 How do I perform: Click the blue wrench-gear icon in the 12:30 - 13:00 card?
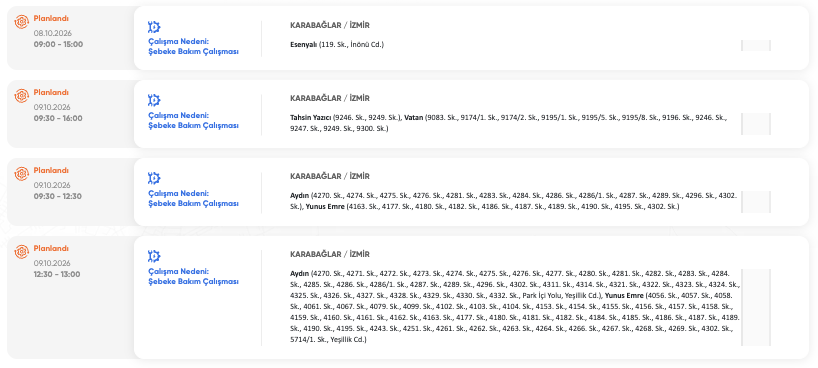[x=154, y=256]
